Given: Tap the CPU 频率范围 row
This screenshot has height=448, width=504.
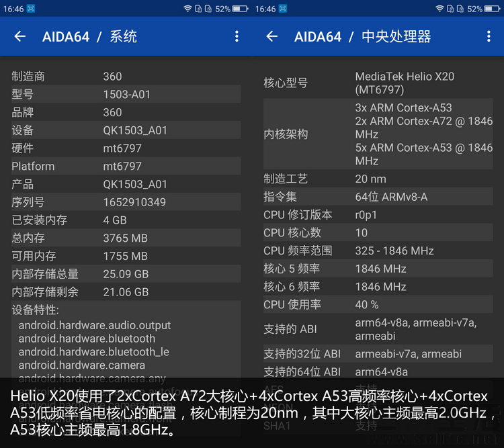Looking at the screenshot, I should (x=378, y=251).
